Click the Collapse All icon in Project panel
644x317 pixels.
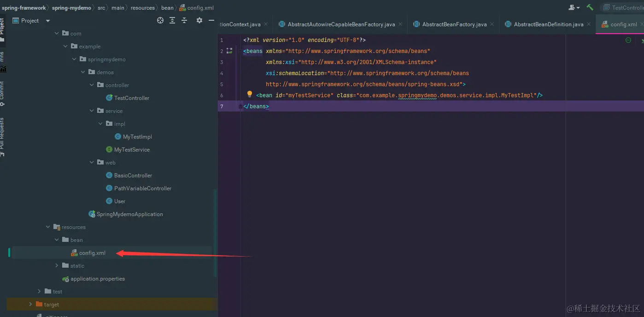pyautogui.click(x=184, y=20)
